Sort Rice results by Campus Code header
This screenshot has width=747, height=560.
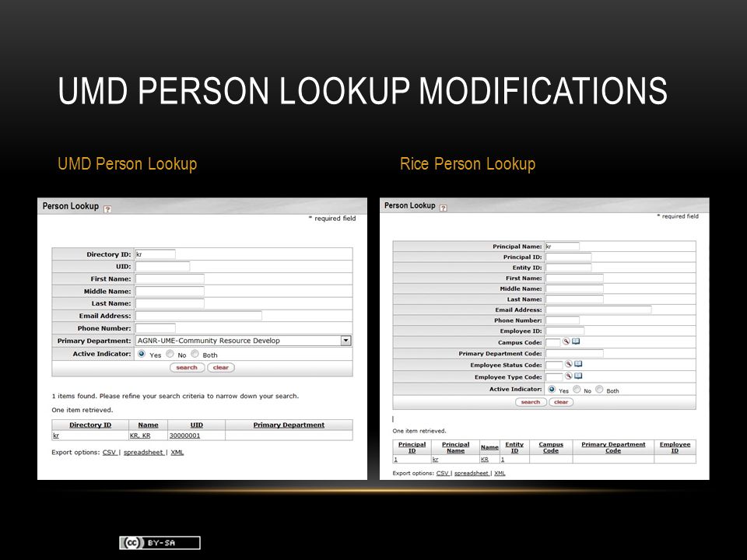coord(551,447)
